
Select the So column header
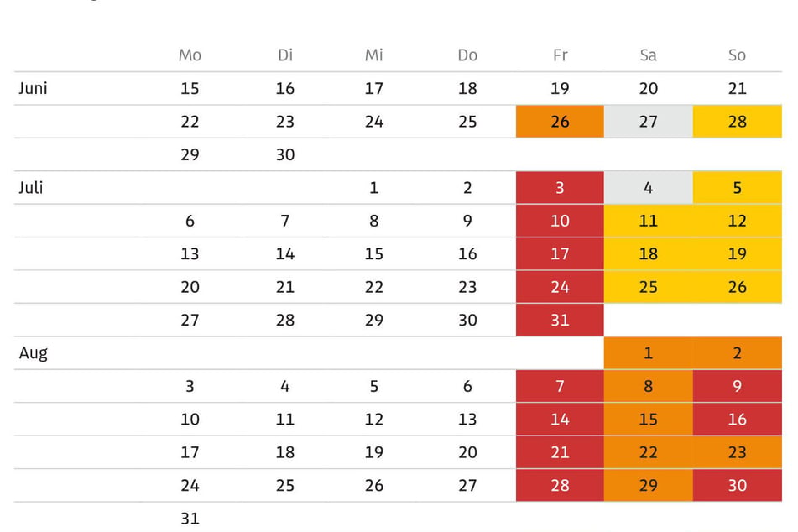coord(737,55)
